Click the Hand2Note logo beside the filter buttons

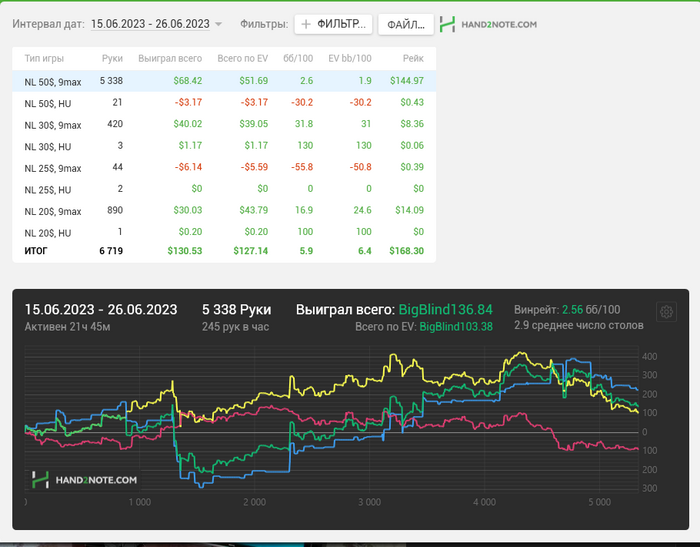[488, 24]
